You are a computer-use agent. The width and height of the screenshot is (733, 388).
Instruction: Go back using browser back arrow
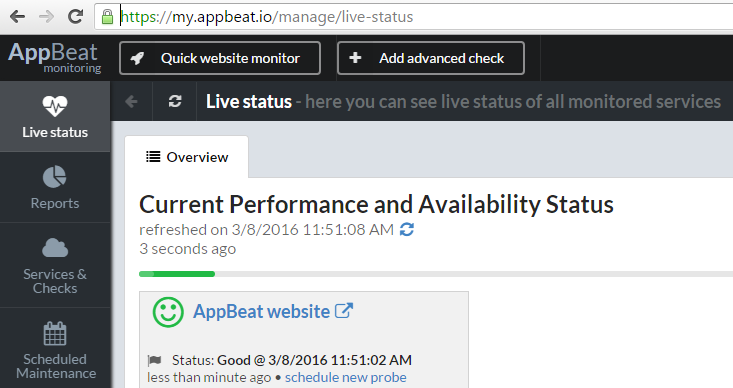coord(18,17)
